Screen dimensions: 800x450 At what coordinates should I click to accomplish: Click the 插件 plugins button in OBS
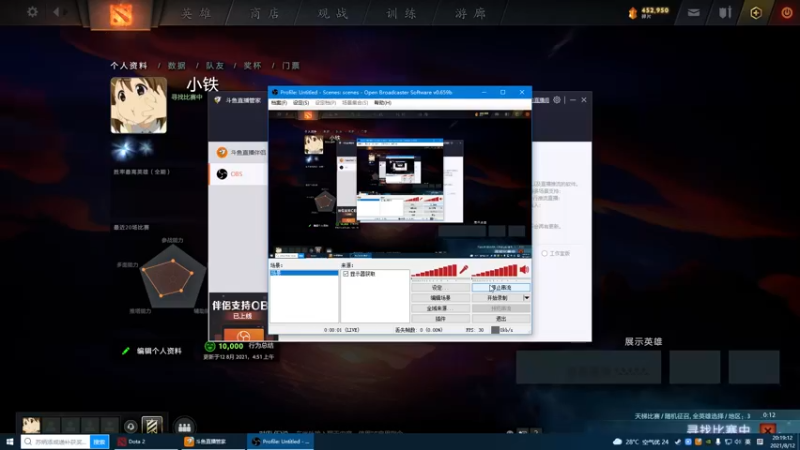click(x=440, y=319)
